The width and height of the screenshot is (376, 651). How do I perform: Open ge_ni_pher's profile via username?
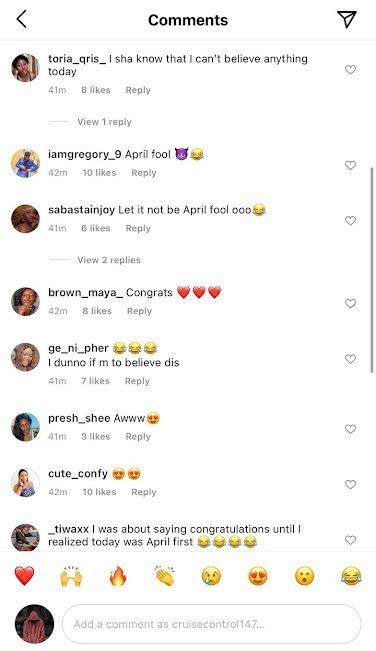coord(78,348)
